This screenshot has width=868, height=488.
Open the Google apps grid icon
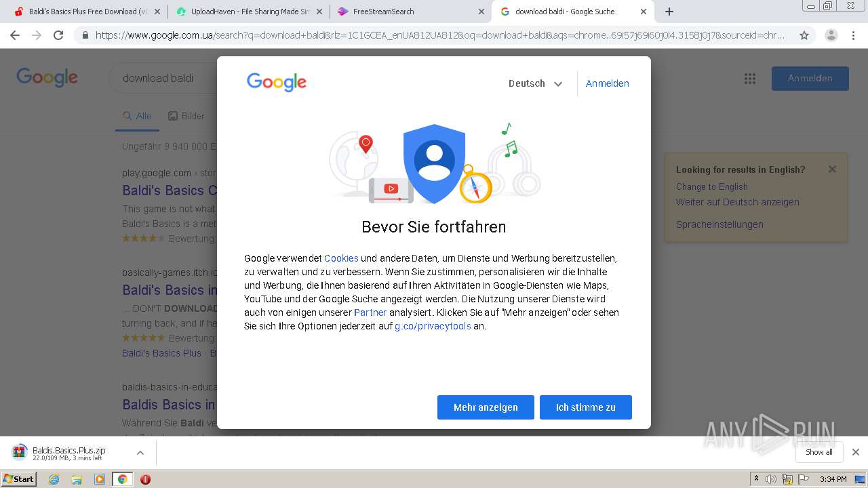tap(750, 79)
